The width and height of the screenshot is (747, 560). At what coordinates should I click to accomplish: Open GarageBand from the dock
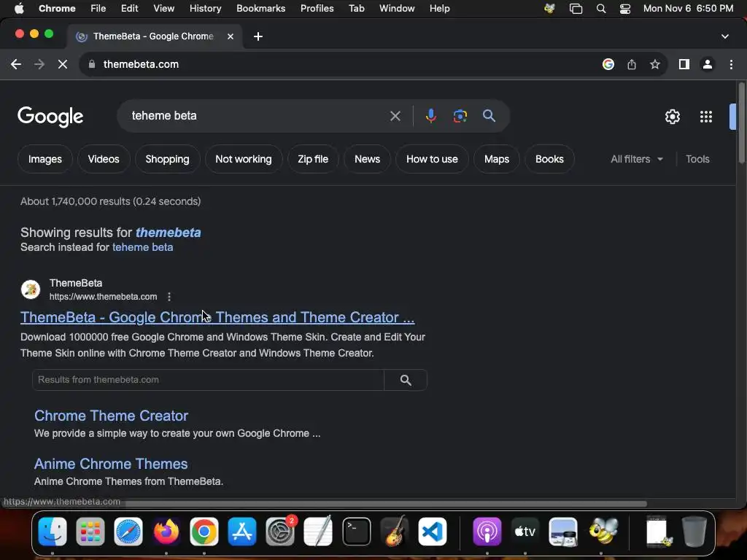click(x=395, y=532)
